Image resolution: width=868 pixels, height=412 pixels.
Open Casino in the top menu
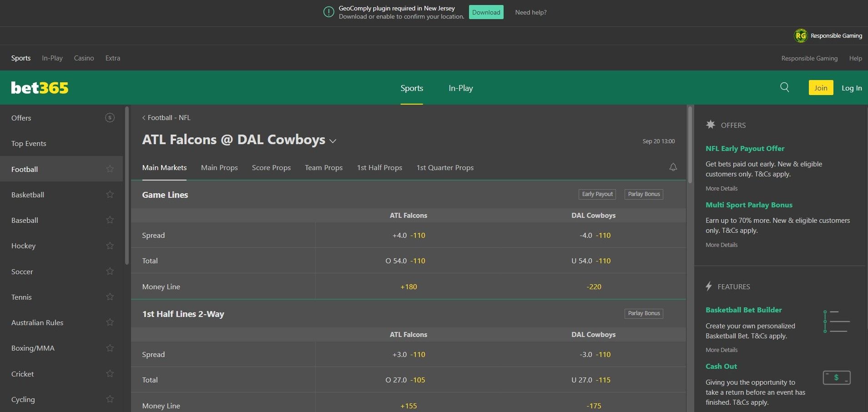pyautogui.click(x=84, y=58)
